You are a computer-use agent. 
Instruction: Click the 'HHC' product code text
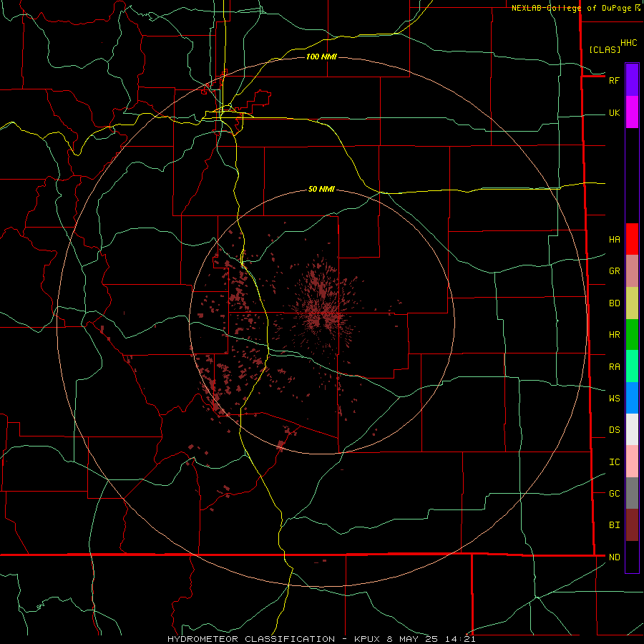629,43
